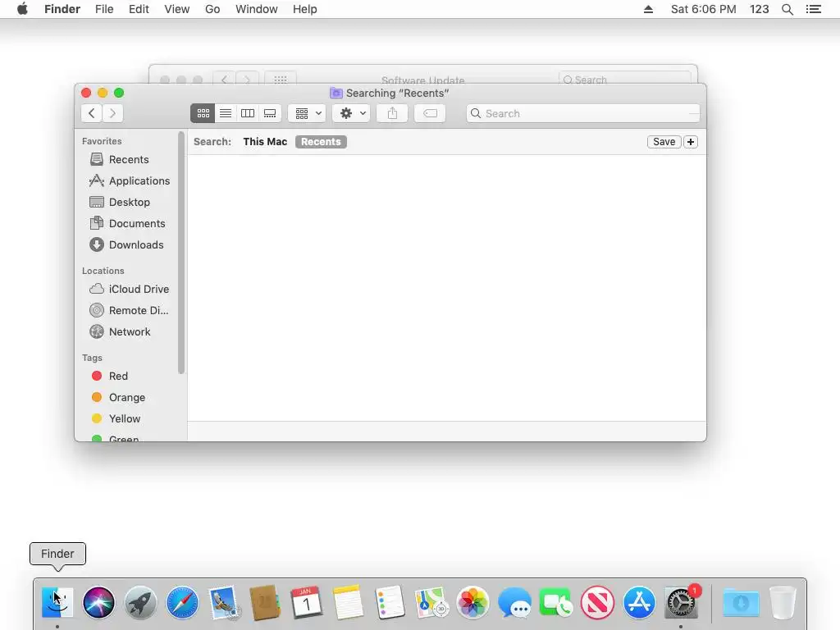This screenshot has width=840, height=630.
Task: Open Launchpad from the Dock
Action: (140, 602)
